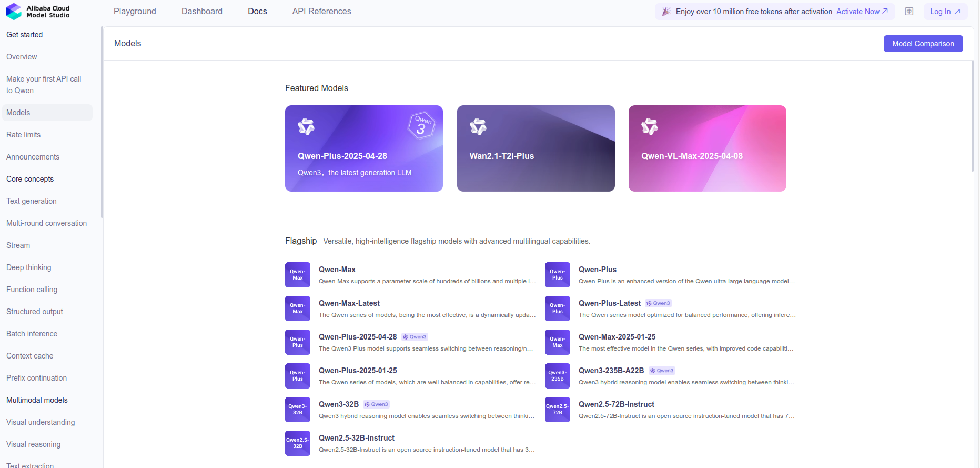The width and height of the screenshot is (980, 468).
Task: Click the Qwen-Max-2025-01-25 row icon
Action: pyautogui.click(x=558, y=342)
